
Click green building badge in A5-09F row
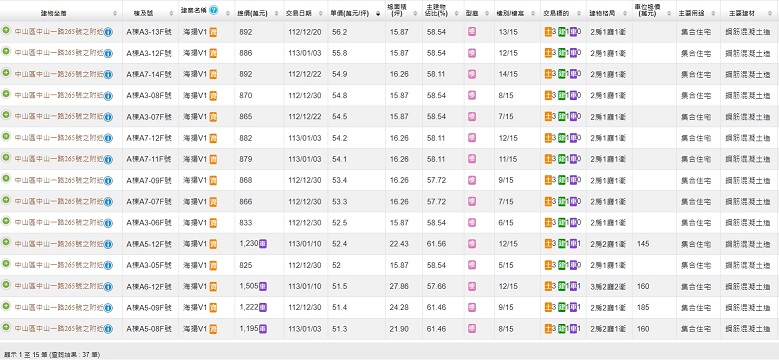pyautogui.click(x=561, y=308)
